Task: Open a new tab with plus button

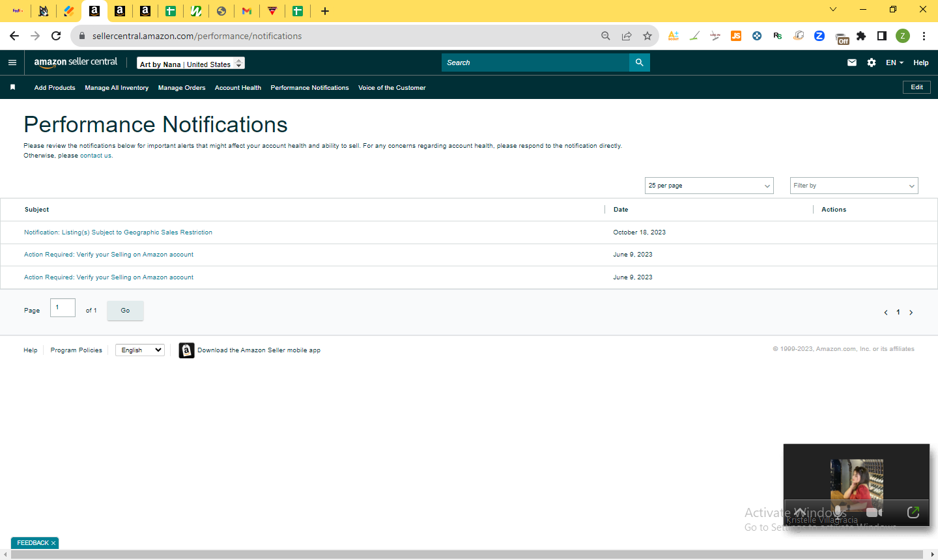Action: pyautogui.click(x=325, y=11)
